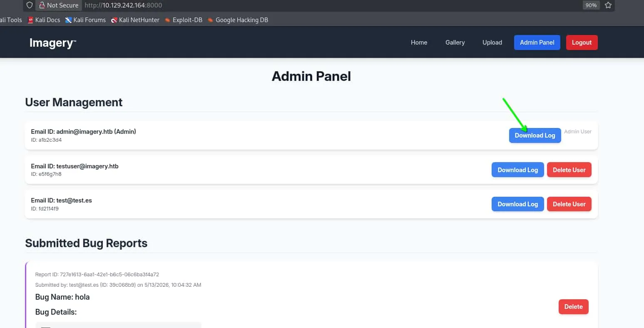Click the 90% zoom level indicator
The height and width of the screenshot is (328, 644).
591,5
